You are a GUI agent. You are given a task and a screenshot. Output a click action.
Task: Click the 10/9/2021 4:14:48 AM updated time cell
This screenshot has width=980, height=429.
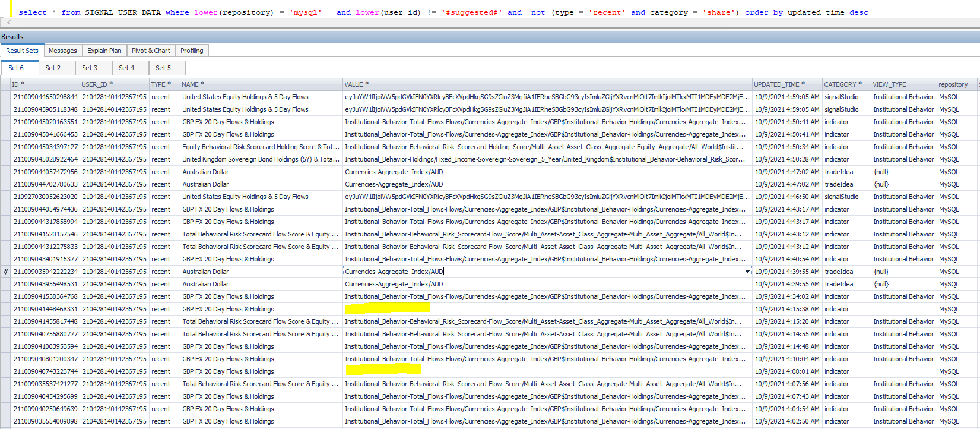787,346
